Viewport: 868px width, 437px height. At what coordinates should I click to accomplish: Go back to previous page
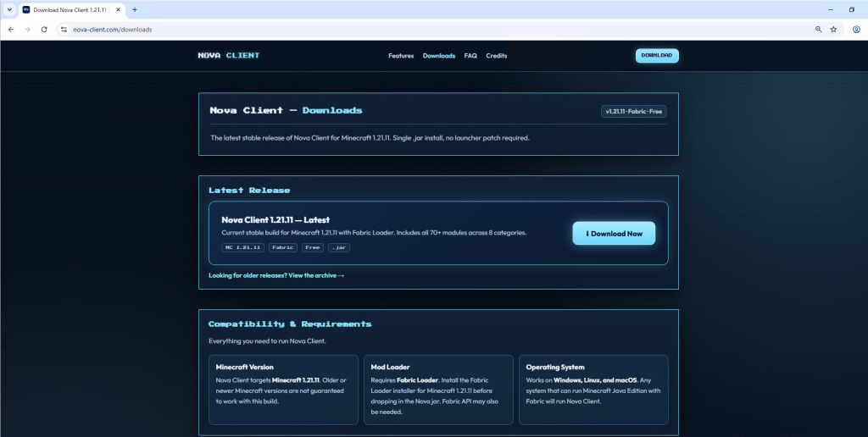coord(11,30)
